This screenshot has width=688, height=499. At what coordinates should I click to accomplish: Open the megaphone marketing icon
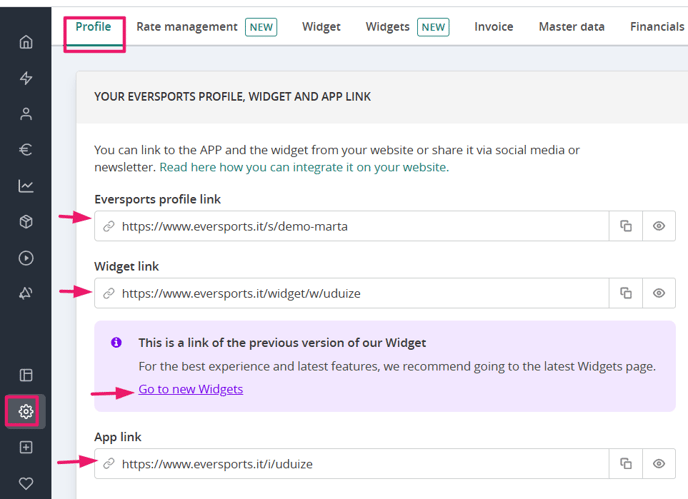26,293
